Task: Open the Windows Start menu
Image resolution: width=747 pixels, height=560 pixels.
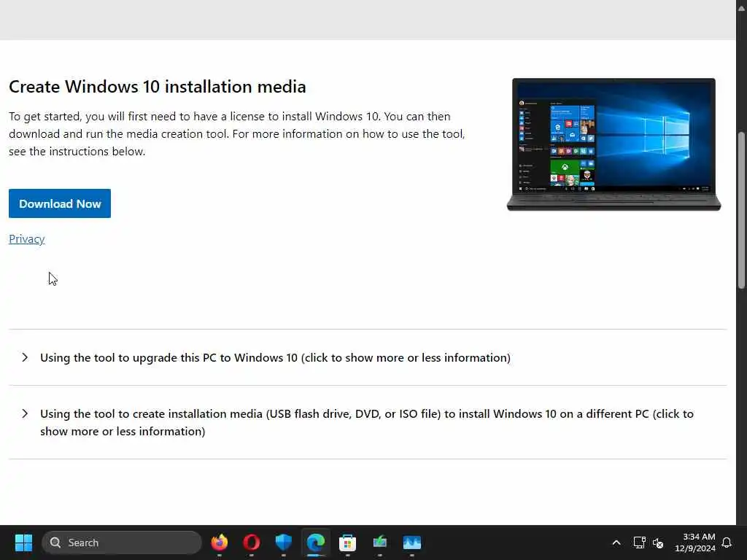Action: (23, 542)
